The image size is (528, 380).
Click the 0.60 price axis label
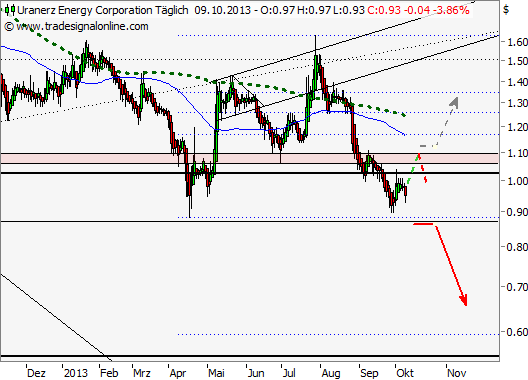pos(517,332)
